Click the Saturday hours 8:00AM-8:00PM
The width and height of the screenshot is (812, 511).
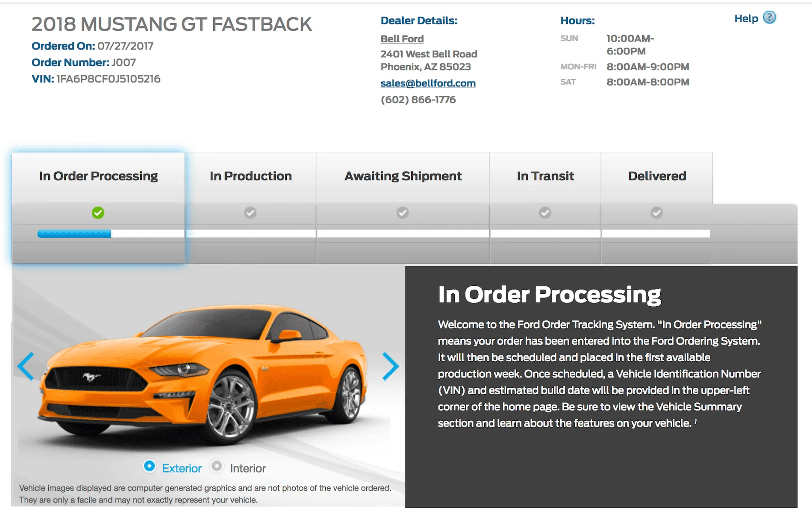click(x=648, y=82)
